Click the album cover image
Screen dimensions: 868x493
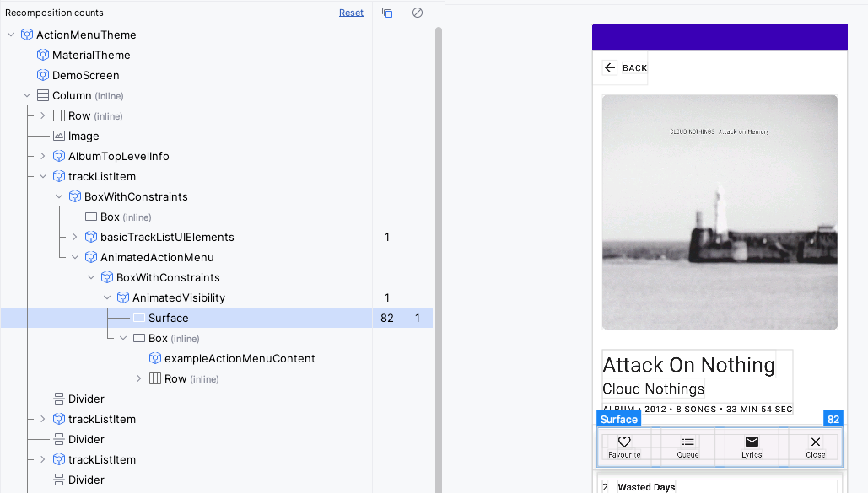[720, 212]
